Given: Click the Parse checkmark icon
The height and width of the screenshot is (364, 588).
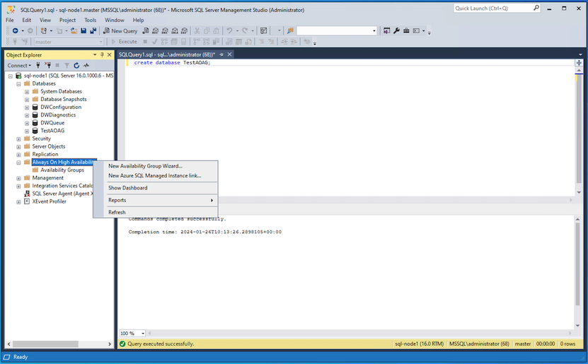Looking at the screenshot, I should pos(154,42).
